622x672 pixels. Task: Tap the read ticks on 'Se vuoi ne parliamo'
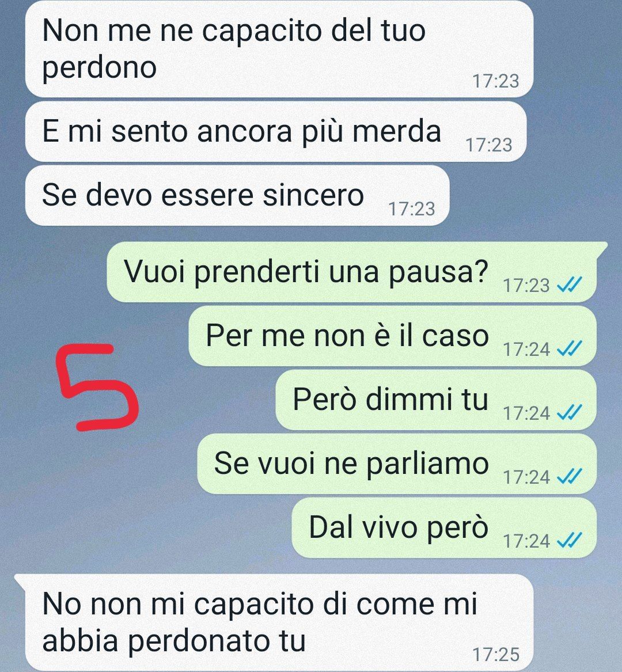tap(569, 476)
